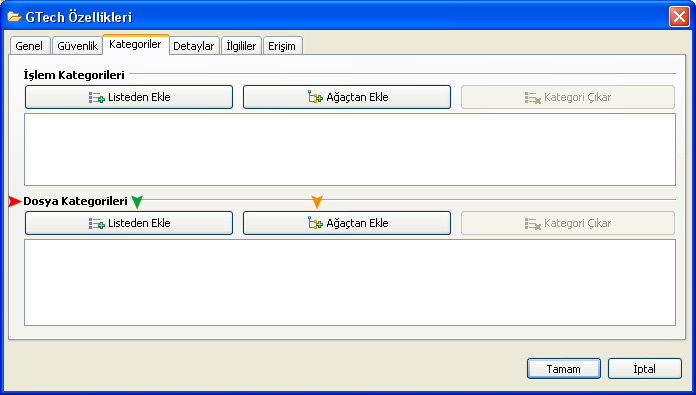
Task: Open the İlgililer tab
Action: (241, 46)
